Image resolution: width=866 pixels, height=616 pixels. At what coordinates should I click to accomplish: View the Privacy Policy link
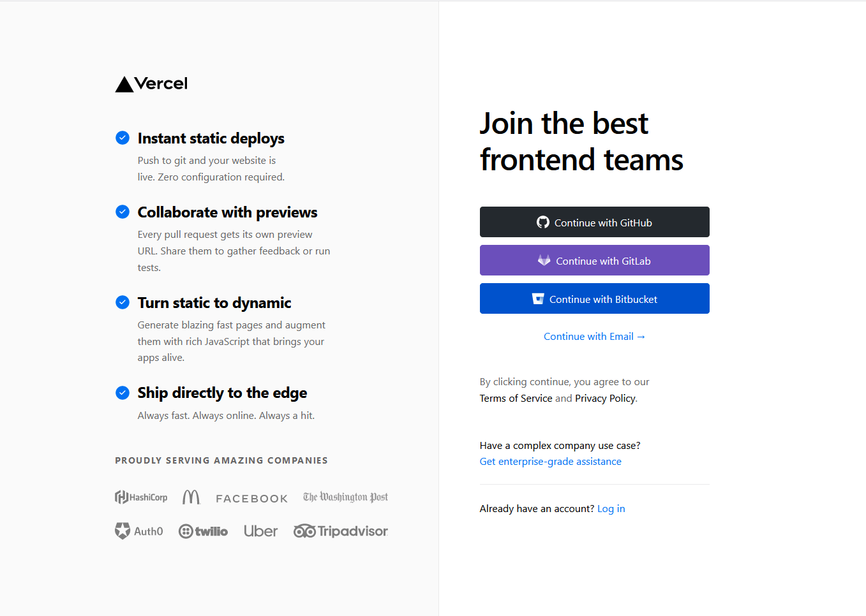[x=605, y=399]
